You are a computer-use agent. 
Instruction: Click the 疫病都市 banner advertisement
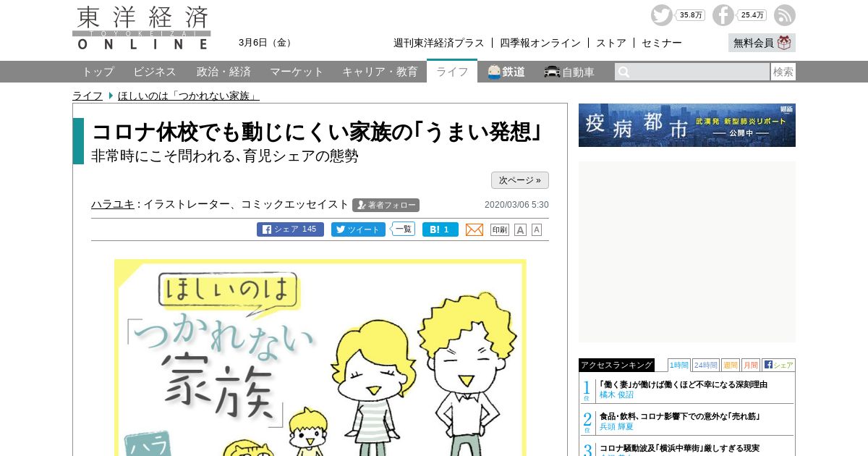(x=687, y=125)
